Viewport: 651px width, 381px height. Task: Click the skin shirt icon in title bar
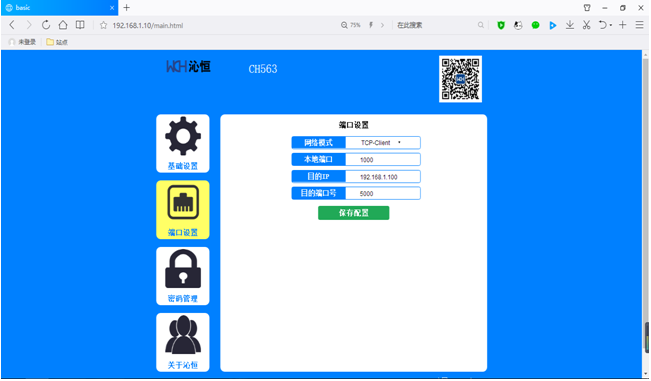coord(587,7)
